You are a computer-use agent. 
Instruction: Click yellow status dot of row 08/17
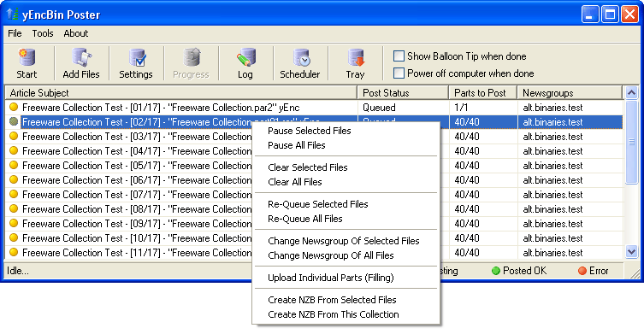pyautogui.click(x=14, y=208)
